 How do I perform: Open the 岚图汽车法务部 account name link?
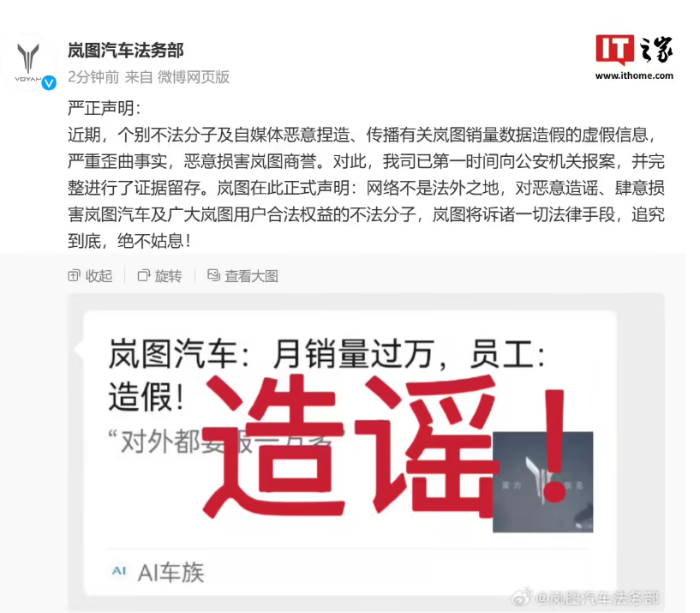tap(126, 51)
